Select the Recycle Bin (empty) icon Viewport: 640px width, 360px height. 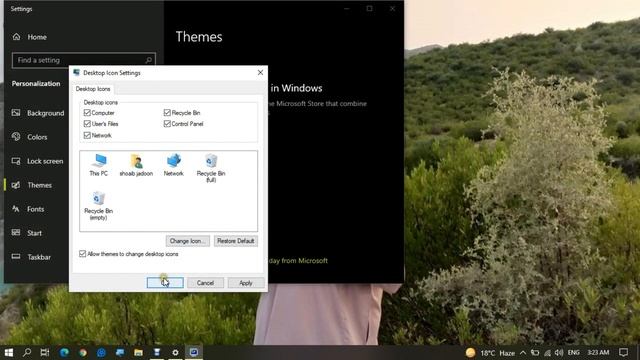pyautogui.click(x=98, y=206)
